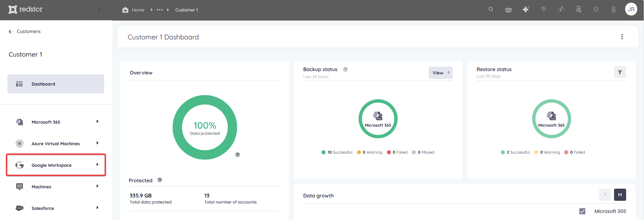Open the JR user avatar menu
The image size is (644, 220).
631,9
